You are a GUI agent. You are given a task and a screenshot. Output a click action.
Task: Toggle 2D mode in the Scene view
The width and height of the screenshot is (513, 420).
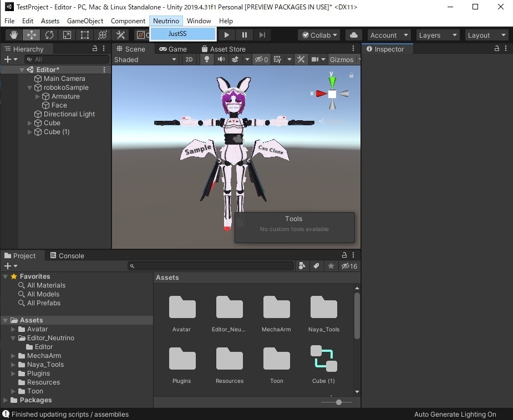[189, 59]
